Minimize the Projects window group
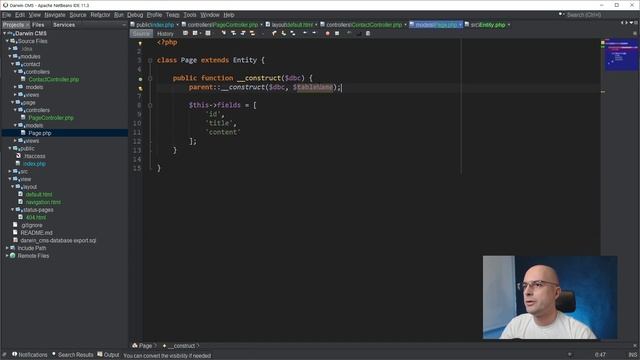640x360 pixels. (124, 25)
